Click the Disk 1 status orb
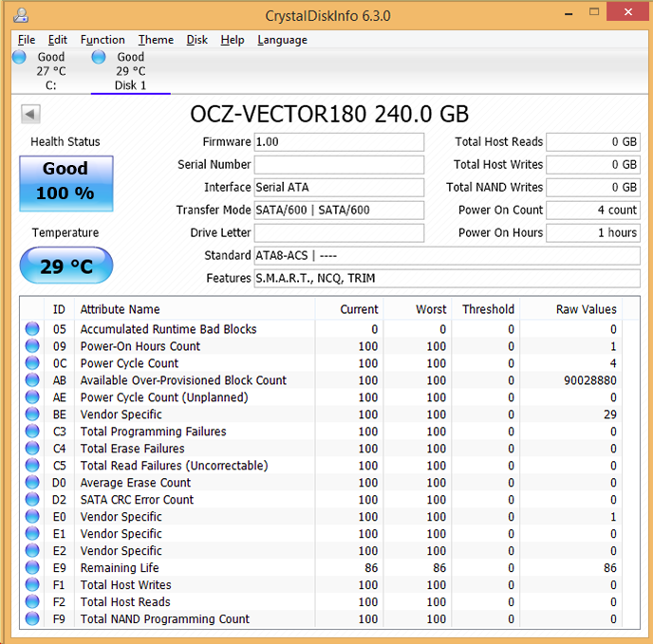 click(99, 57)
